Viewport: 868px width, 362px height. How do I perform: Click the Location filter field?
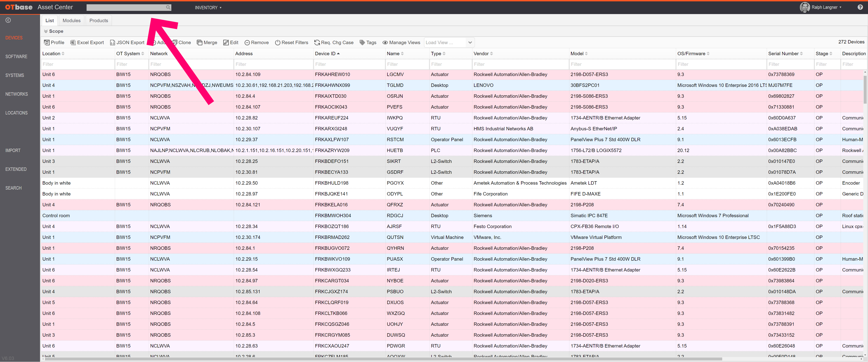pos(78,64)
